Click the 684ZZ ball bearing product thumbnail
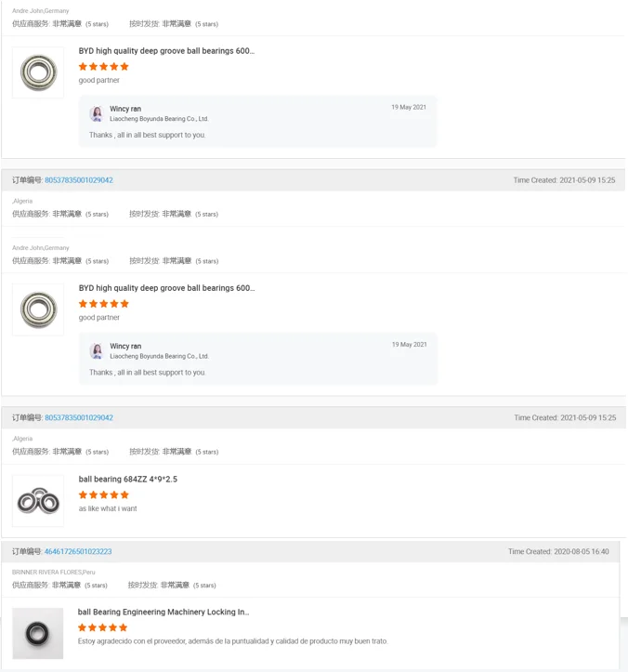This screenshot has height=672, width=628. point(38,501)
